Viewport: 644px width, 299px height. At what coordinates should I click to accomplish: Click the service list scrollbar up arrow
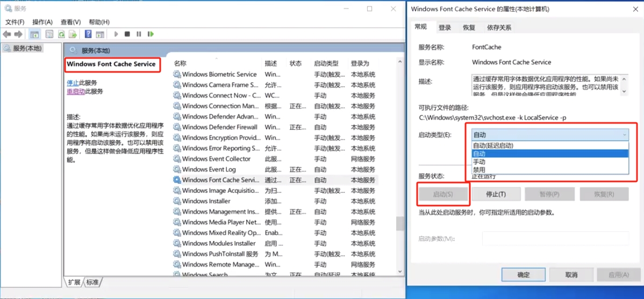(x=399, y=62)
